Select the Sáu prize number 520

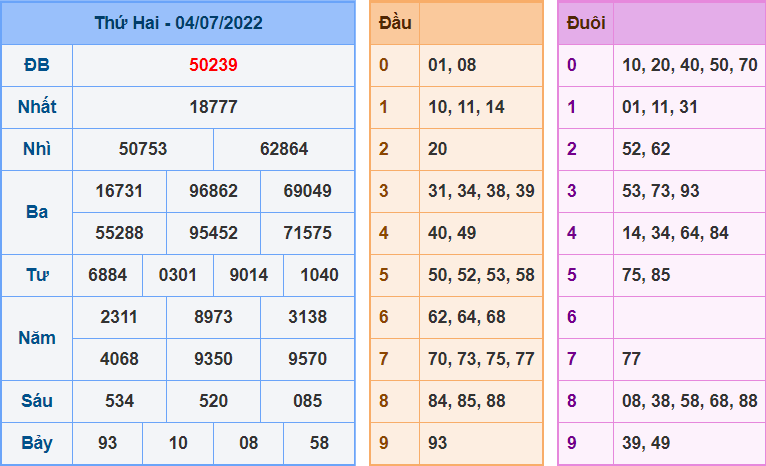pyautogui.click(x=213, y=401)
